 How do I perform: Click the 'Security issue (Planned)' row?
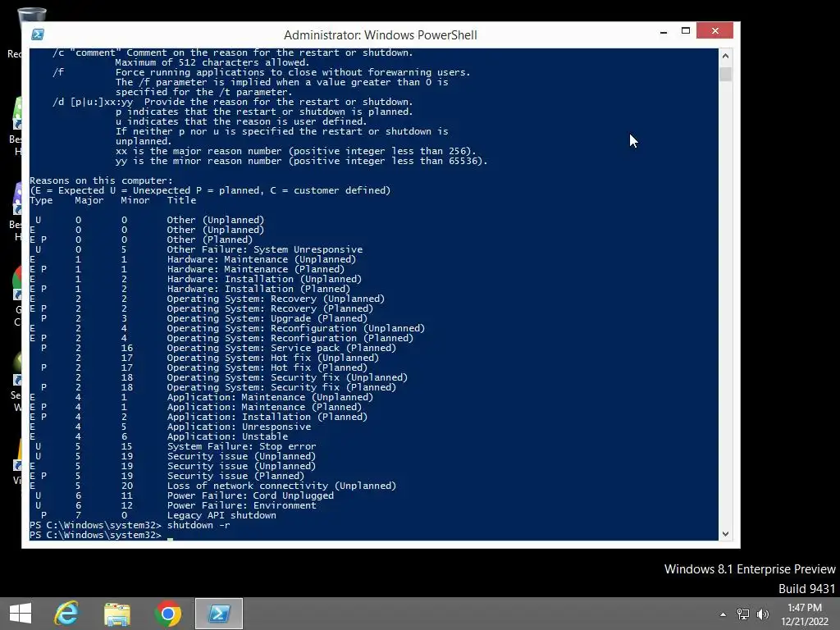pos(167,476)
